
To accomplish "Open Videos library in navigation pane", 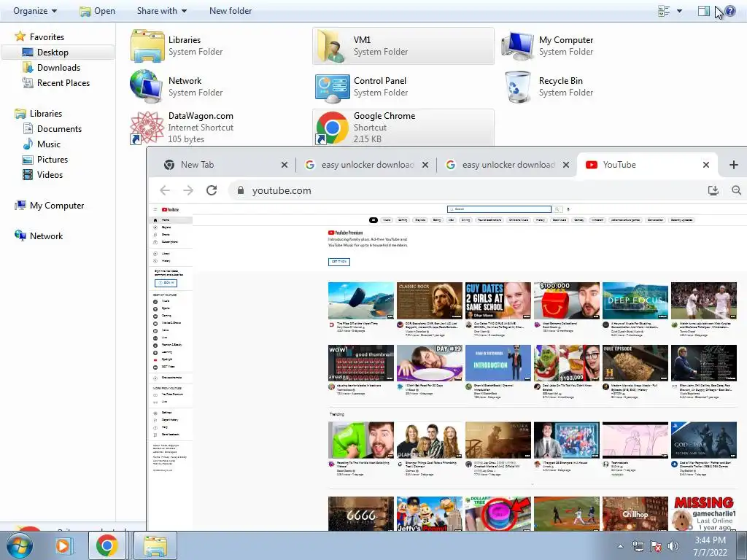I will [50, 175].
